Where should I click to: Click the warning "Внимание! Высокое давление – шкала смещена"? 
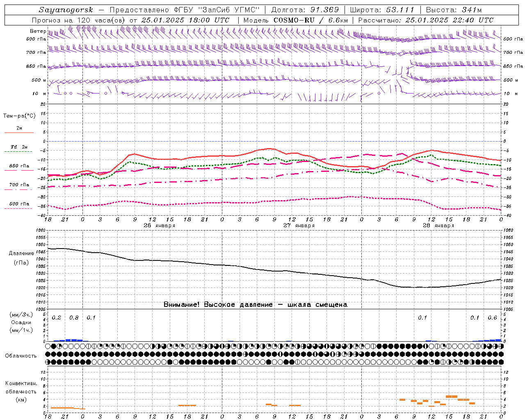coord(256,305)
